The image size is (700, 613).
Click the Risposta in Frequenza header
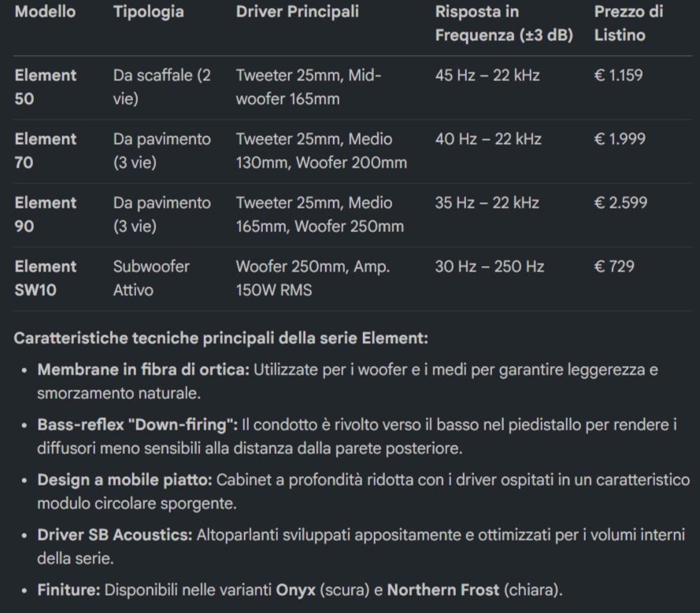coord(504,23)
